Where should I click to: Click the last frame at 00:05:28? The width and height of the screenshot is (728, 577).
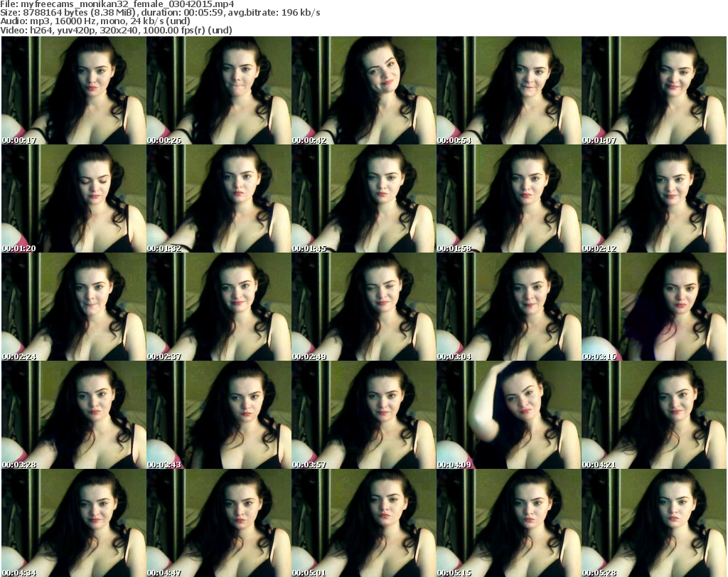[x=654, y=523]
